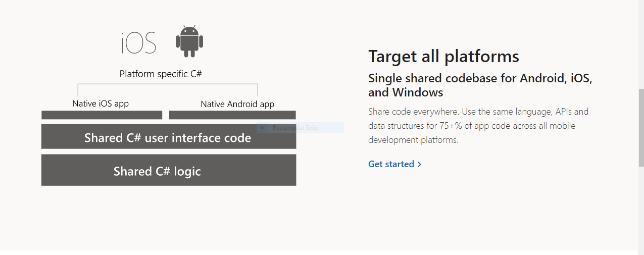Click the scrollbar track above the thumb
This screenshot has width=644, height=255.
(x=641, y=44)
